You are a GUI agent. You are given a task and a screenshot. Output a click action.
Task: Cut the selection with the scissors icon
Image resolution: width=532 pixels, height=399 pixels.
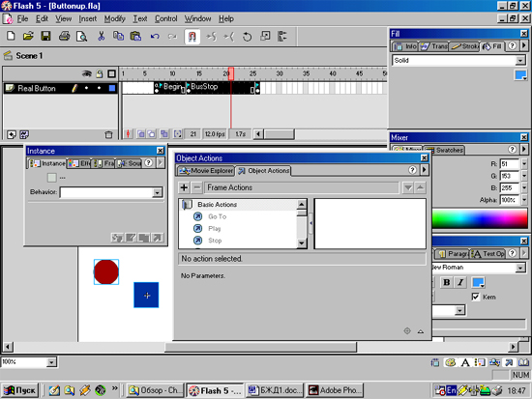tap(102, 36)
